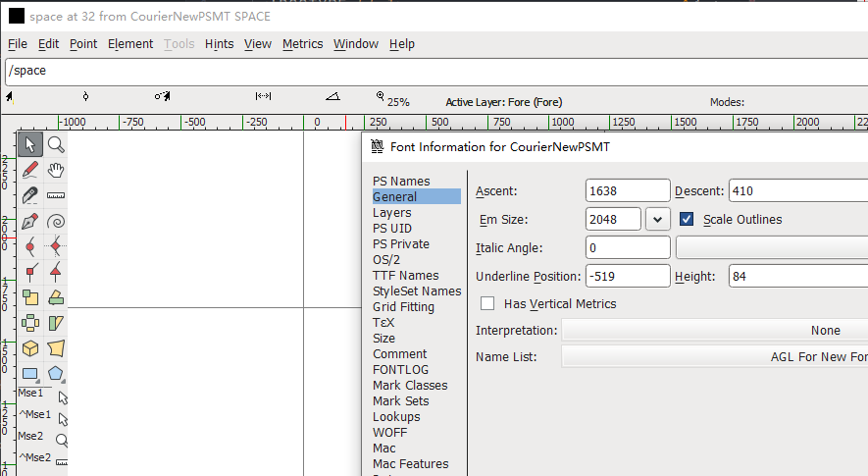Select the spiro spiral mode tool

click(55, 221)
